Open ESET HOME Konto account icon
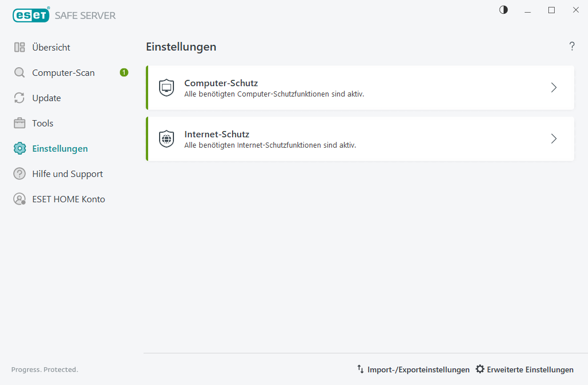The image size is (588, 385). tap(19, 199)
